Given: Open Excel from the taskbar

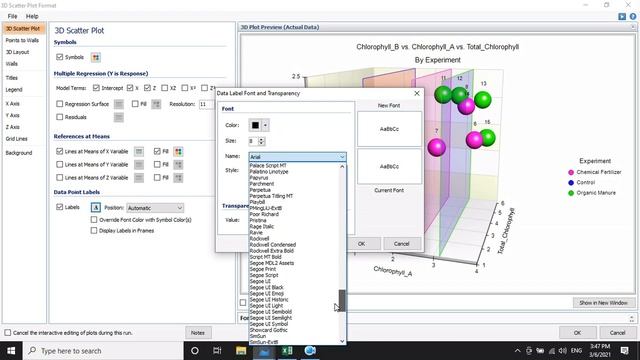Looking at the screenshot, I should pyautogui.click(x=287, y=351).
